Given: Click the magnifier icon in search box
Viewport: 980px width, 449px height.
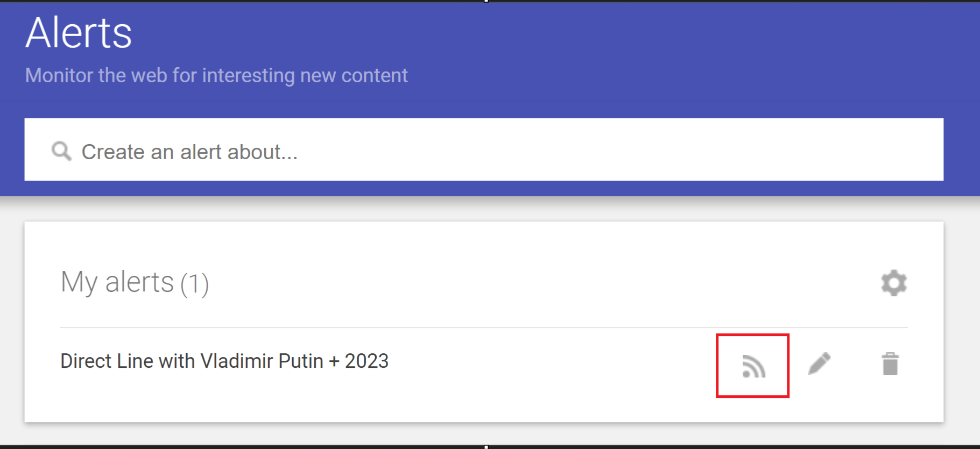Looking at the screenshot, I should click(61, 151).
